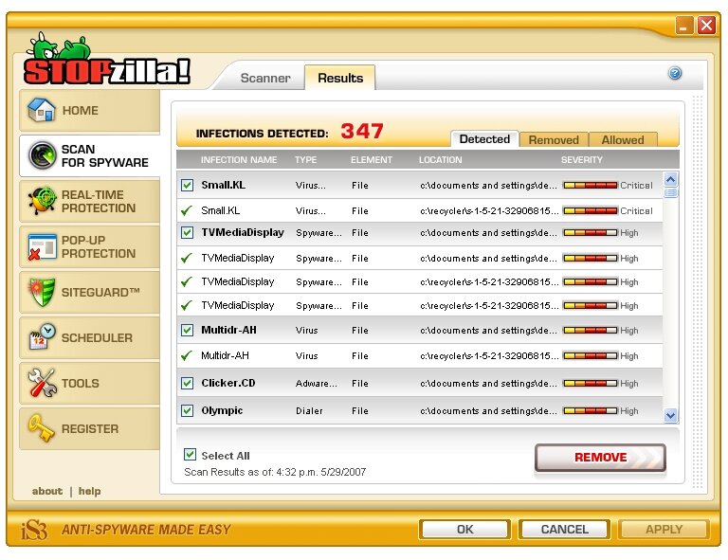Open the Home section house icon
Screen dimensions: 728x560
(x=42, y=110)
